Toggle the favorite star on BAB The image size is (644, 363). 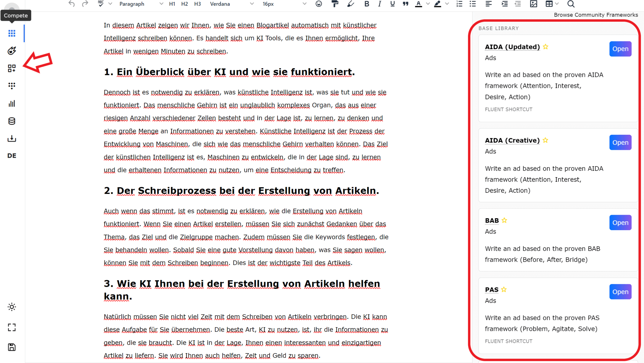[504, 220]
